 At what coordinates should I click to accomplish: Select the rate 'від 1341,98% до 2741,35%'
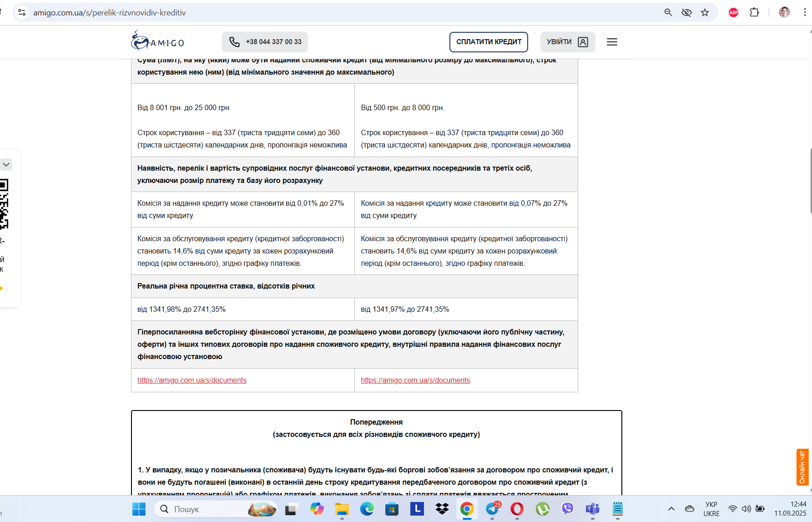(182, 309)
